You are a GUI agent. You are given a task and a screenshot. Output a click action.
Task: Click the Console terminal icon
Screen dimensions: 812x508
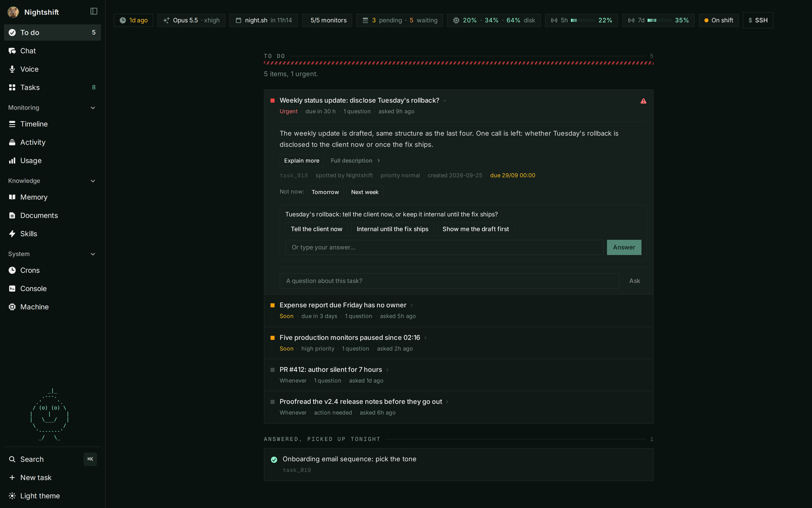12,289
